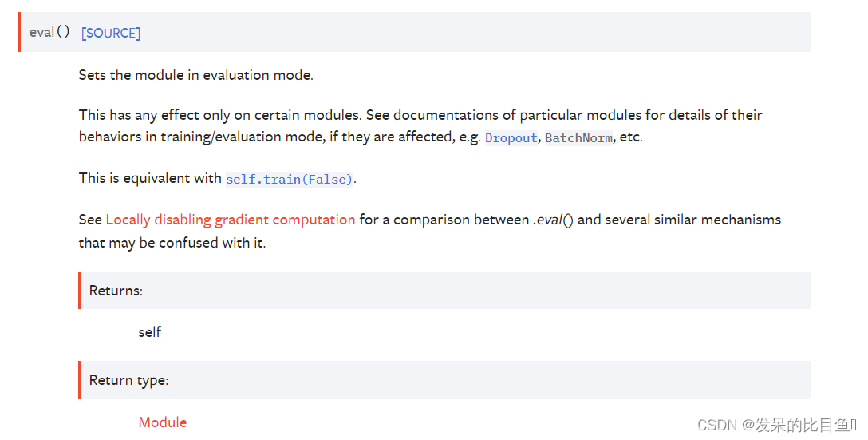Open the [SOURCE] link next to eval()
Viewport: 868px width, 440px height.
tap(111, 33)
